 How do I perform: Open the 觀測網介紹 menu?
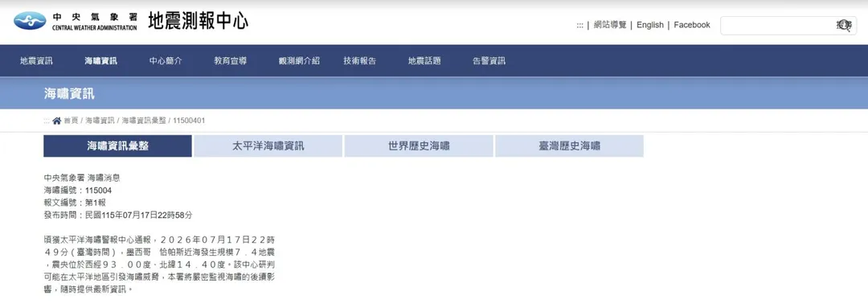tap(299, 61)
